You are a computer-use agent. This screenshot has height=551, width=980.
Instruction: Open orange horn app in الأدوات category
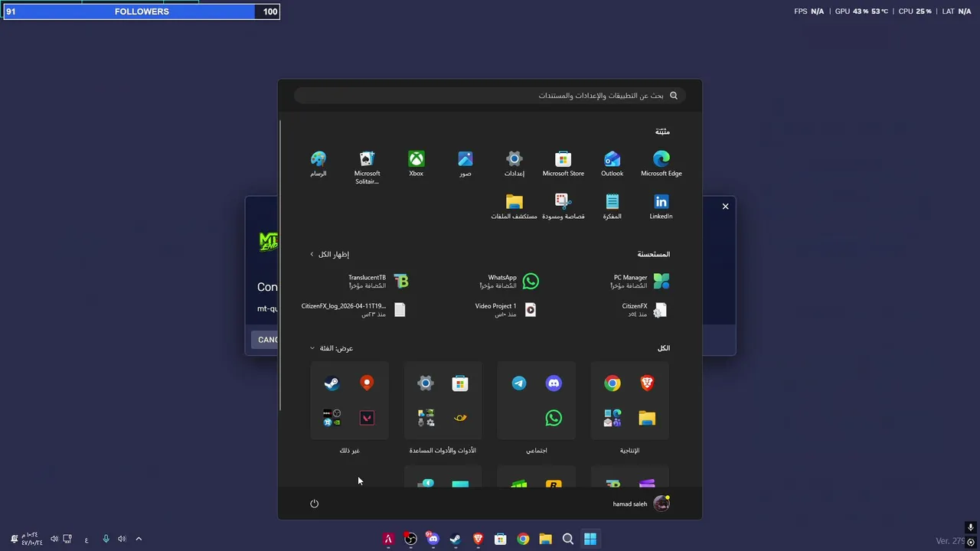coord(460,418)
